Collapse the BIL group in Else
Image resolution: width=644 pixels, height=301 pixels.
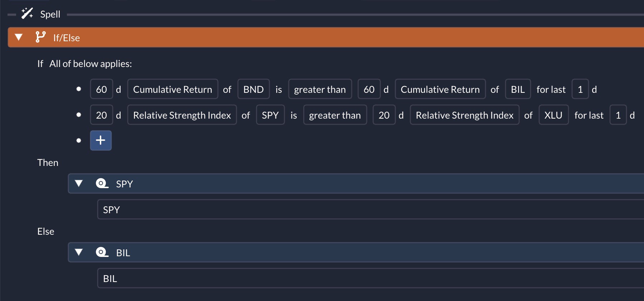click(79, 252)
